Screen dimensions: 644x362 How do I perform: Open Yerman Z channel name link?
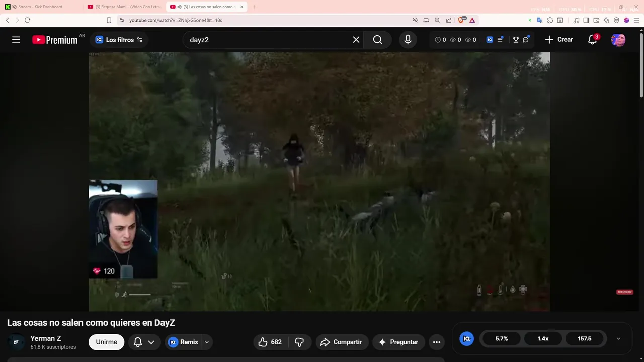[x=46, y=338]
